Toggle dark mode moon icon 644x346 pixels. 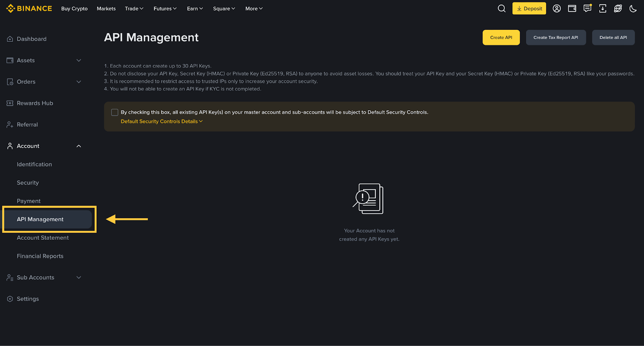[x=633, y=8]
